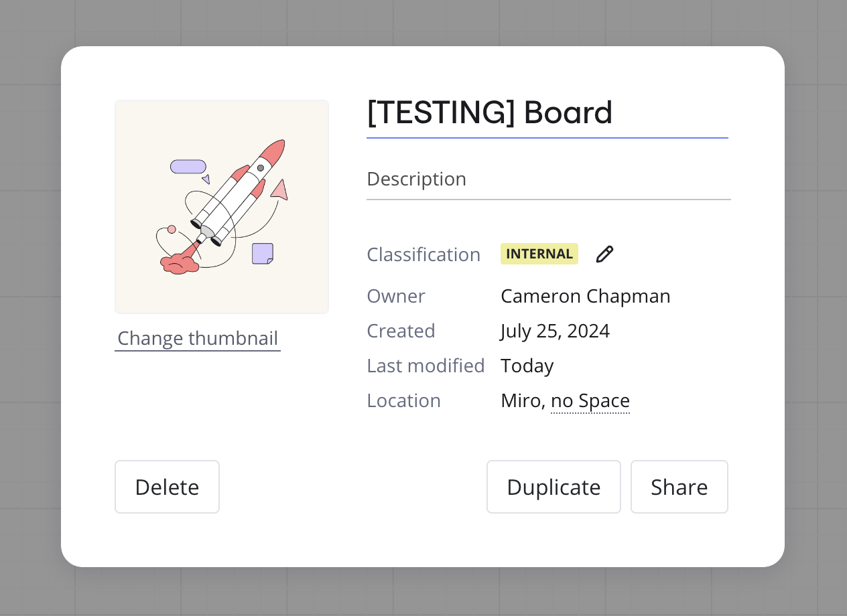The width and height of the screenshot is (847, 616).
Task: Click the Last modified field label
Action: pos(426,366)
